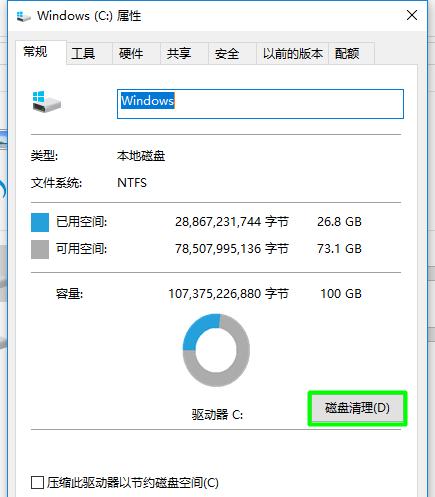Switch to the 配额 tab
This screenshot has width=435, height=497.
pos(347,53)
